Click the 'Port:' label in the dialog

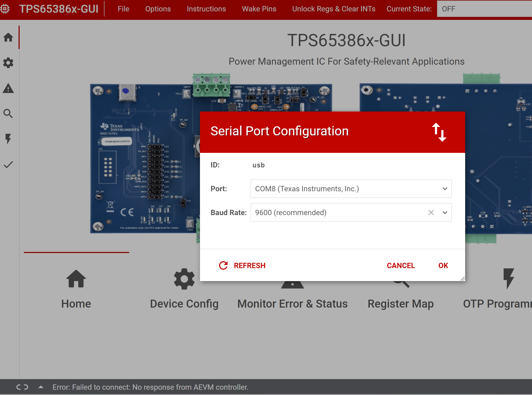pos(219,189)
